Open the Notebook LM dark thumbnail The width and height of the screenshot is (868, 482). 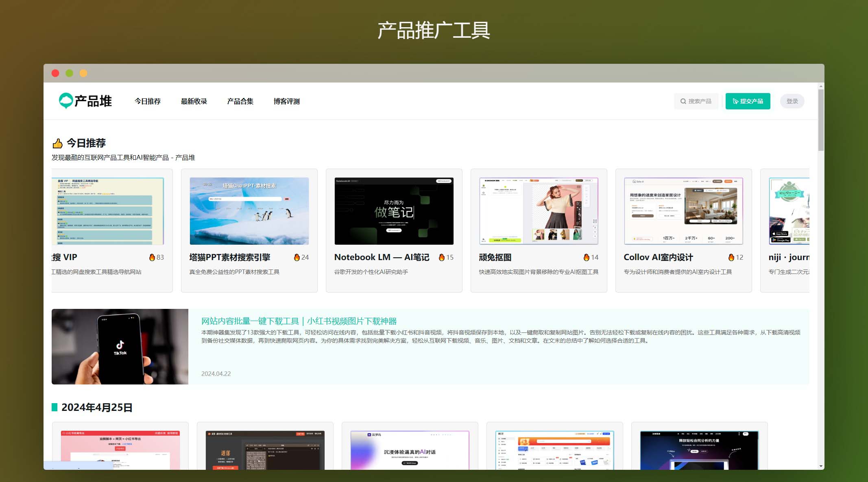(394, 211)
